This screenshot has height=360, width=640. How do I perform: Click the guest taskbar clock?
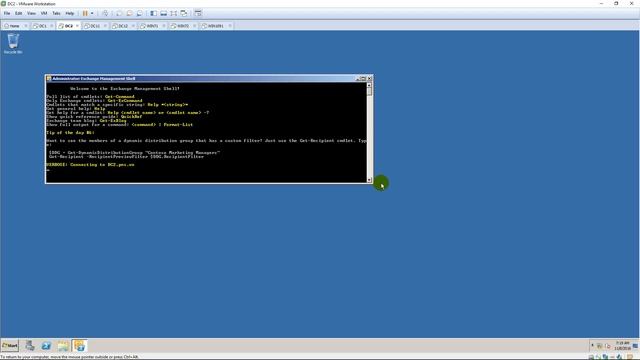coord(622,346)
